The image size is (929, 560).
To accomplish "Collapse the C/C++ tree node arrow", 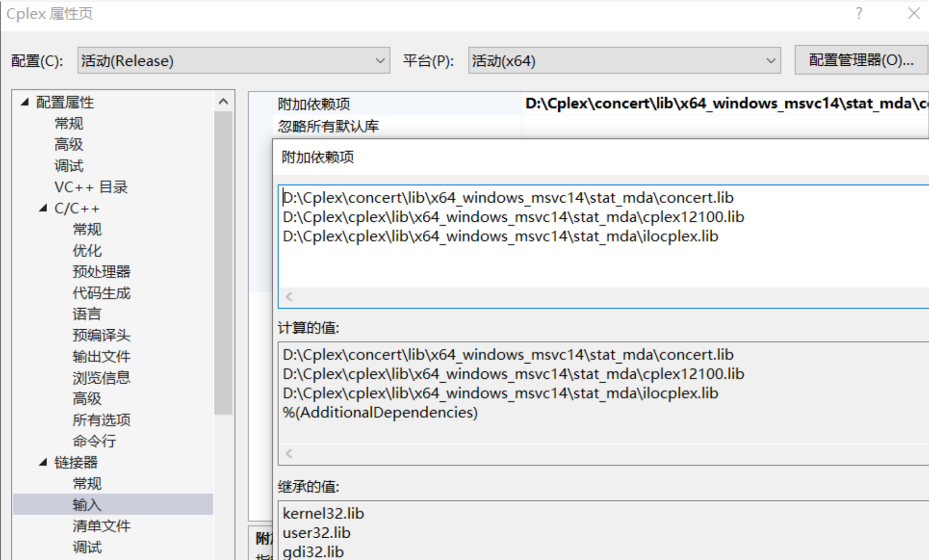I will (43, 208).
